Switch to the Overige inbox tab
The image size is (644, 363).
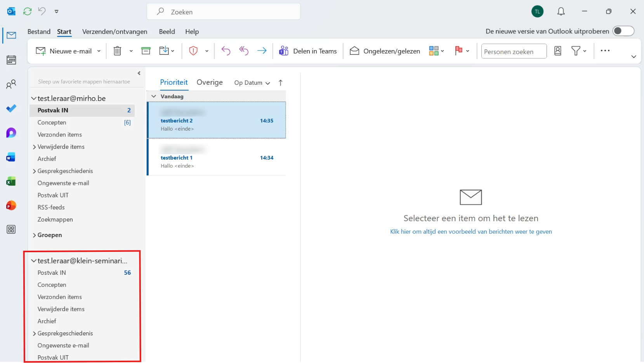[x=210, y=82]
